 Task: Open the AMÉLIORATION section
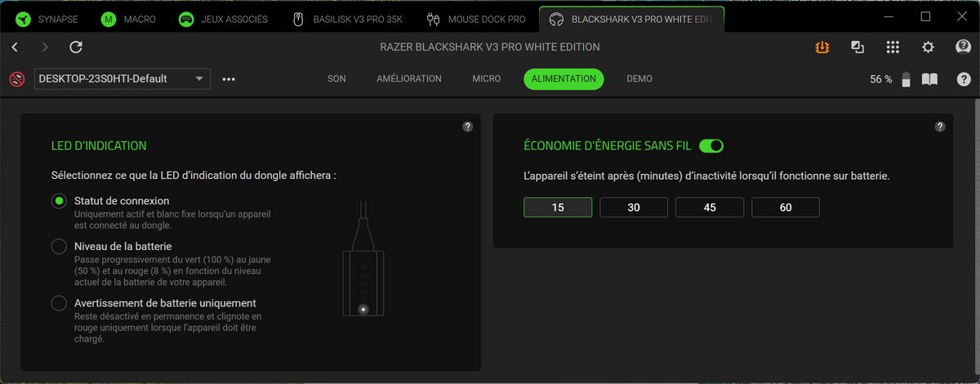[409, 79]
